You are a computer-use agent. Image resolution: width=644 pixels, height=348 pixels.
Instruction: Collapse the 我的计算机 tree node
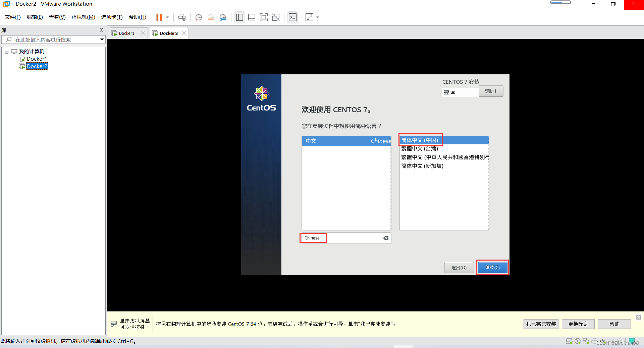pyautogui.click(x=6, y=52)
